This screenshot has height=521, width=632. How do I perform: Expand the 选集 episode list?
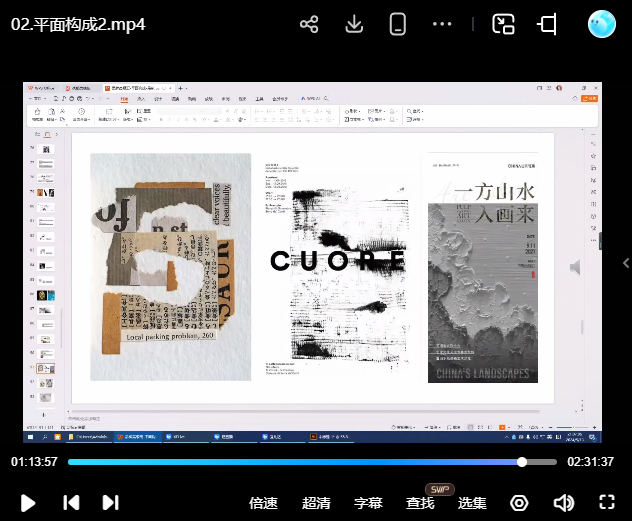472,503
